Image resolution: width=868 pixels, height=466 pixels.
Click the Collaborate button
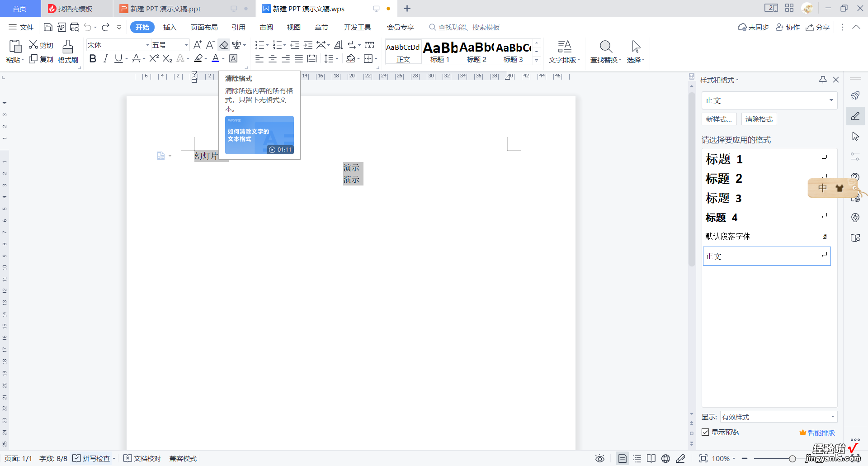pos(788,27)
